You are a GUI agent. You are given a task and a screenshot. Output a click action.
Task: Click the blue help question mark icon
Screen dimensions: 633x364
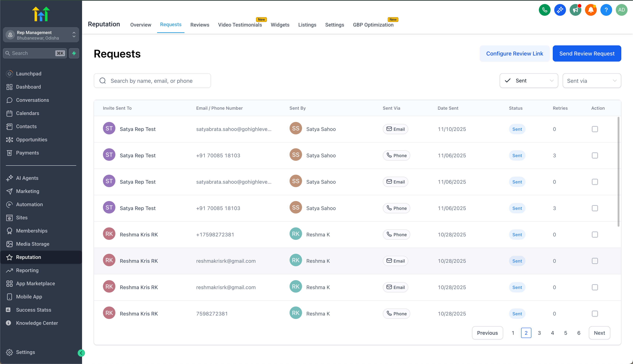point(606,10)
